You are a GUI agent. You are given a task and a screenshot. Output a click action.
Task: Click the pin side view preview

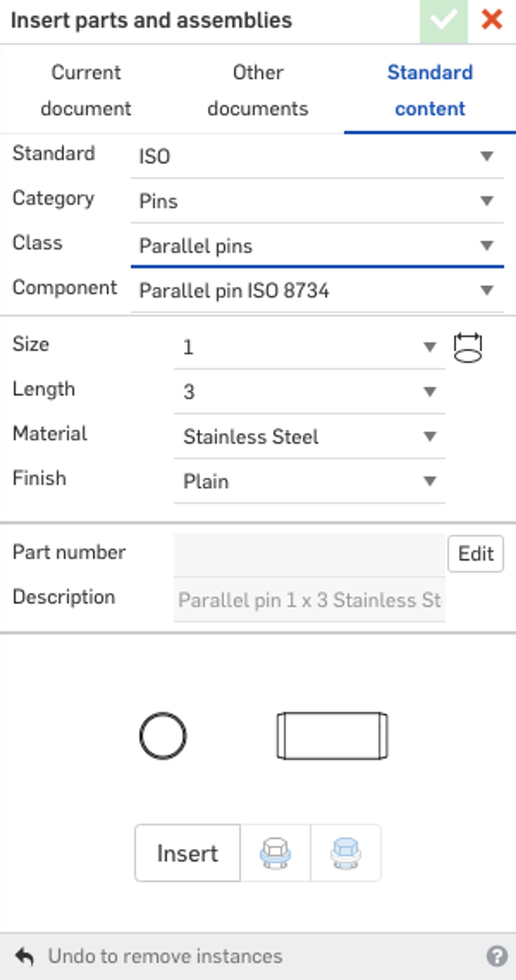(332, 736)
